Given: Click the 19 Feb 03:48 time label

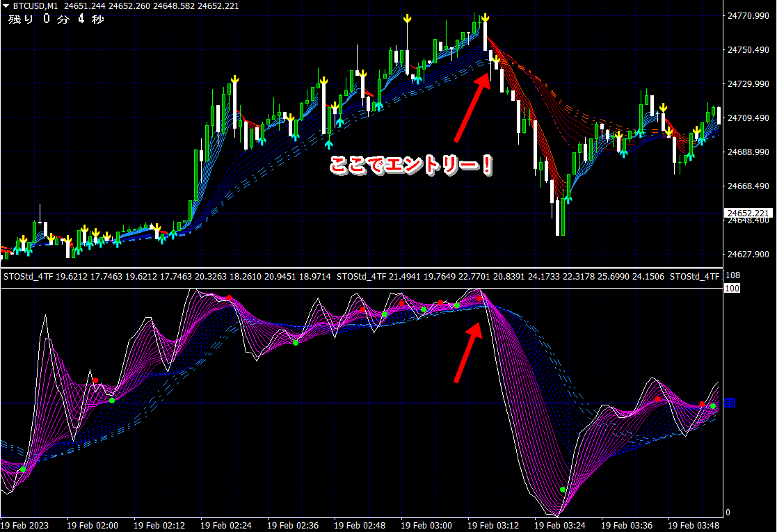Looking at the screenshot, I should 694,525.
